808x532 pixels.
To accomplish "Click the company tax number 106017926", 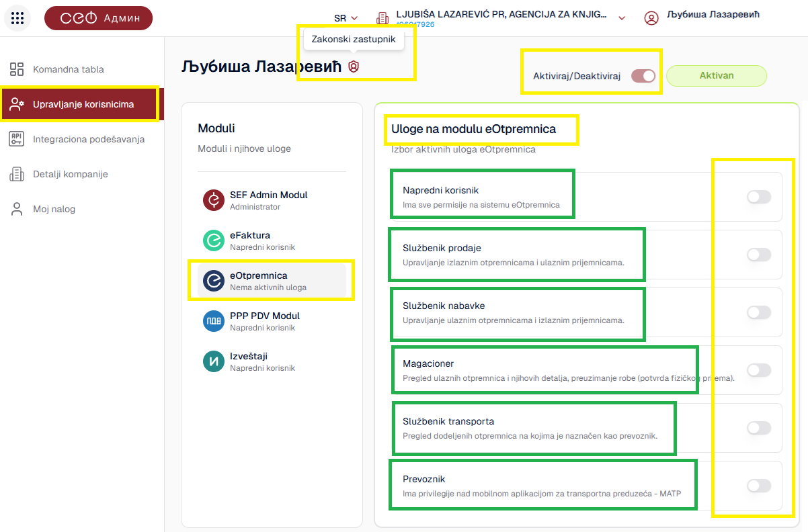I will [415, 24].
